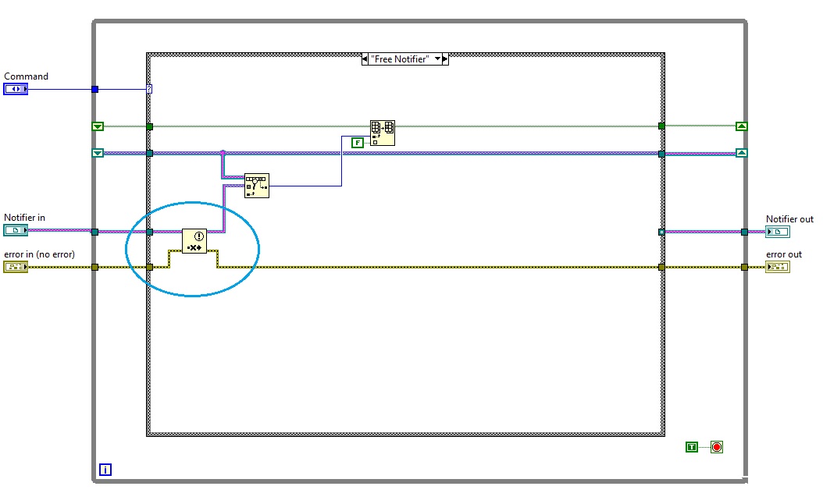
Task: Click the upper green left shift register
Action: pos(98,126)
